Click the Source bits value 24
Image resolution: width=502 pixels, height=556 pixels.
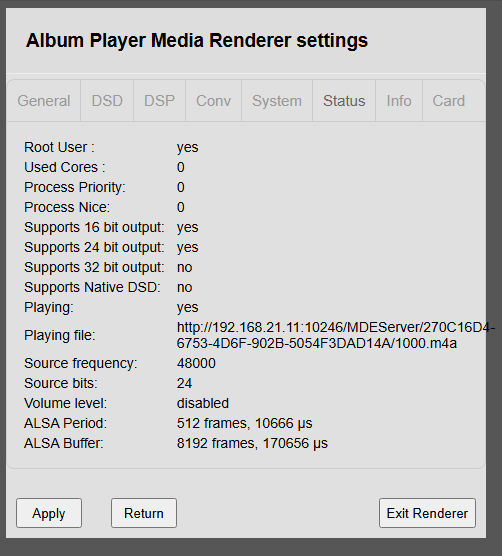click(184, 383)
